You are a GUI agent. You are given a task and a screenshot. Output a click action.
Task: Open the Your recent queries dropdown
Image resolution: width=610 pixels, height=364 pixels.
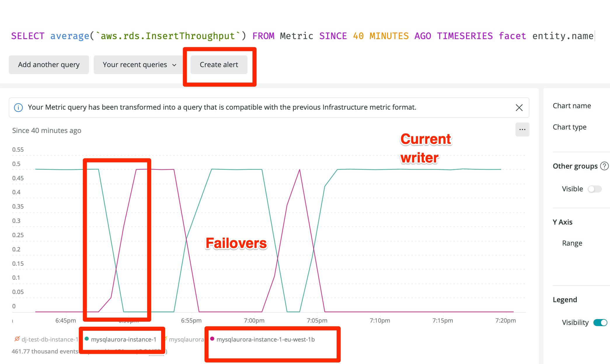coord(138,64)
